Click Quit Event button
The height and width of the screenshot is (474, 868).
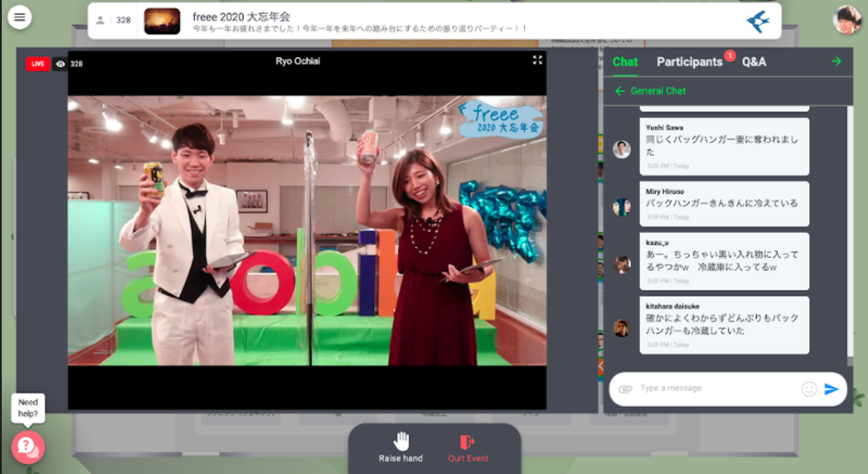click(468, 449)
